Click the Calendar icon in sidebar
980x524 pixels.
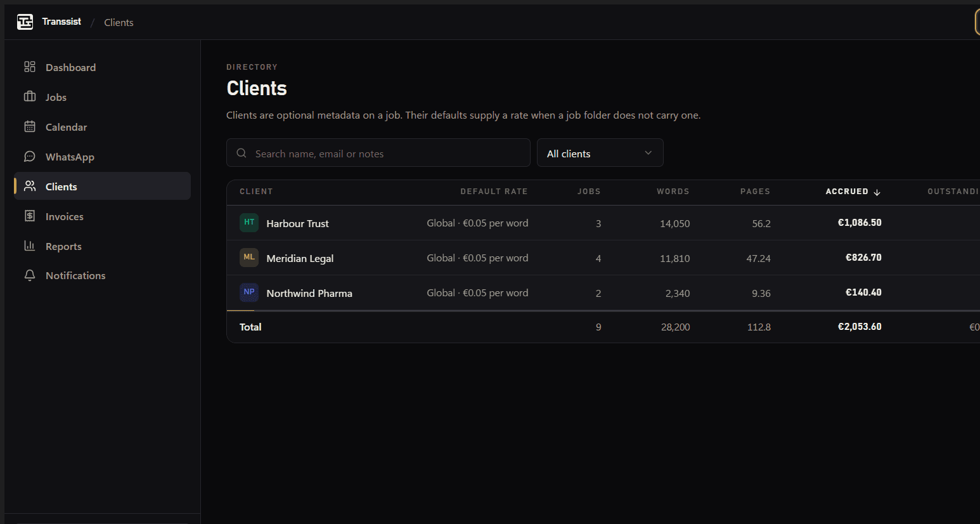30,126
